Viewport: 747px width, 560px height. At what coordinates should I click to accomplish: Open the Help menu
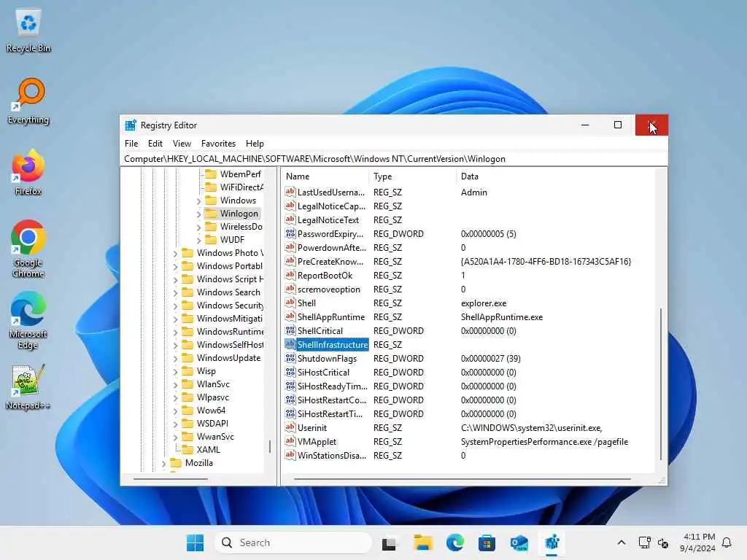pyautogui.click(x=255, y=144)
